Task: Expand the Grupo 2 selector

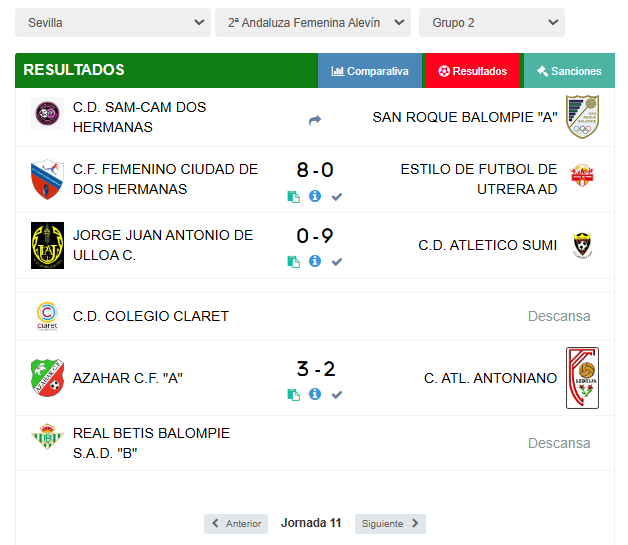Action: [492, 22]
